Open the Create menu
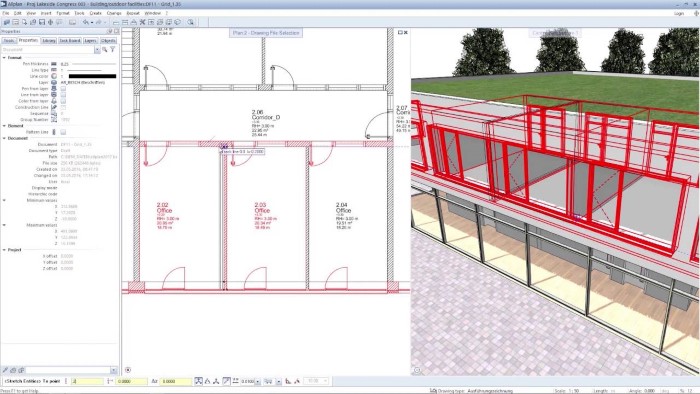700x394 pixels. [x=96, y=13]
